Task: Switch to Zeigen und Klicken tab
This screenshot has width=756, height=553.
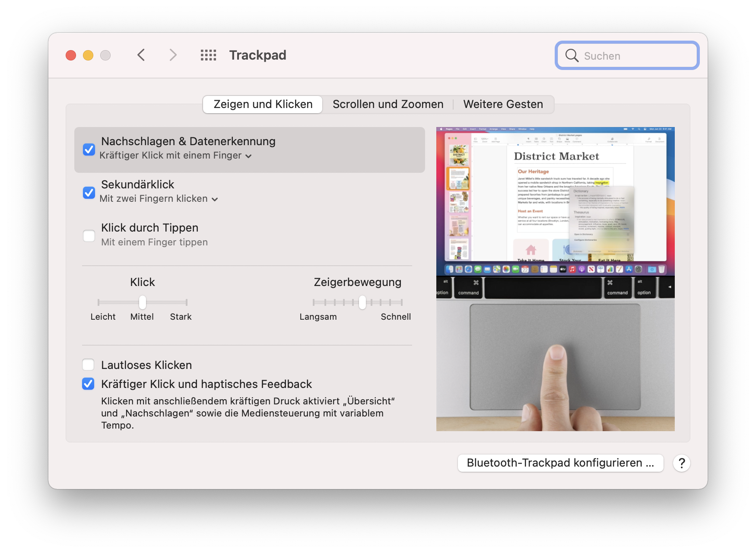Action: click(263, 105)
